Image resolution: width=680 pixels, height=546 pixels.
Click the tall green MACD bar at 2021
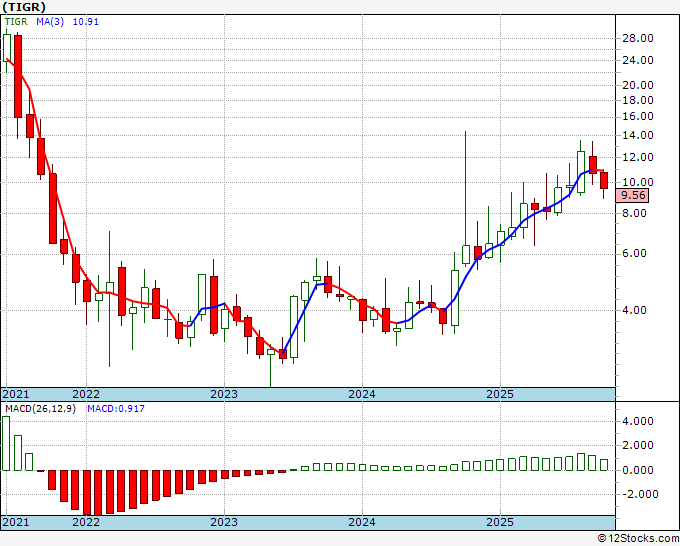[6, 444]
